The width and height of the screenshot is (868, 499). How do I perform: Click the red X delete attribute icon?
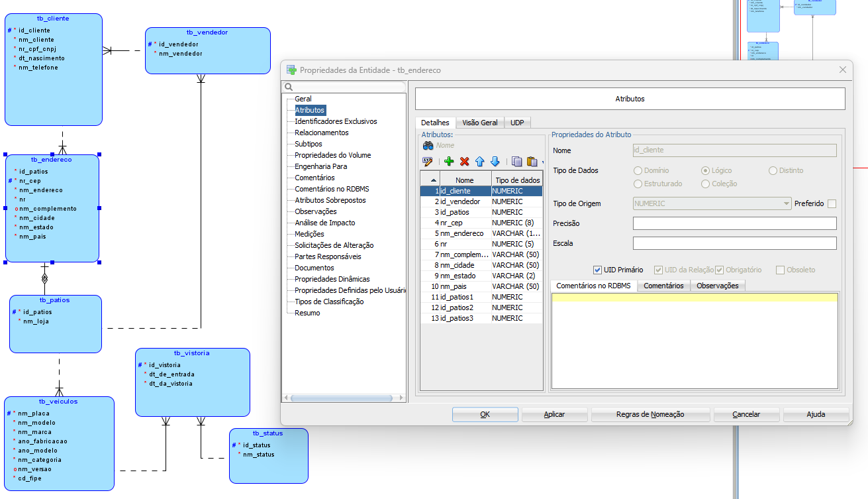pos(464,162)
